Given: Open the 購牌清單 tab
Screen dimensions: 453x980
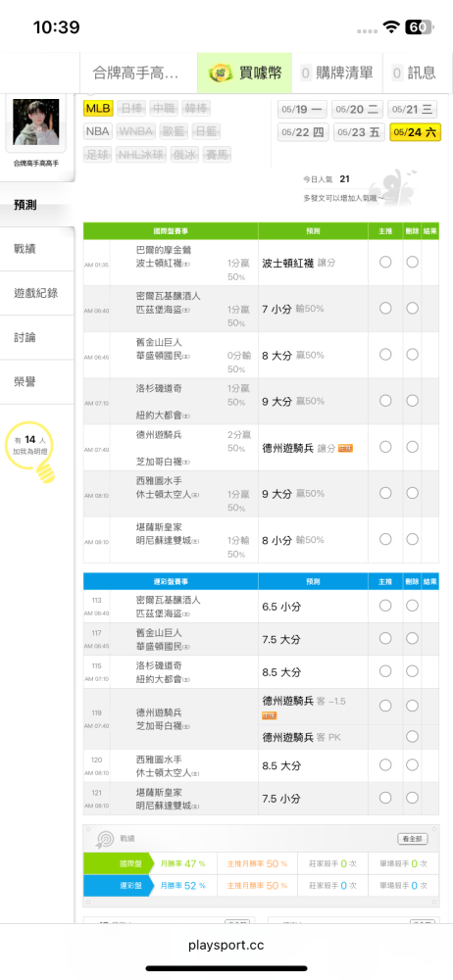Looking at the screenshot, I should pos(336,73).
